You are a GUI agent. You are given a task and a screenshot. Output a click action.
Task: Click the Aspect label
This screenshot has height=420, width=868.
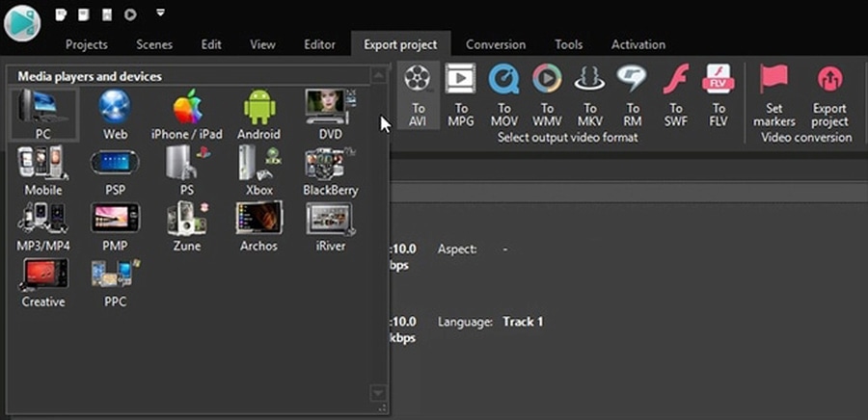pyautogui.click(x=457, y=249)
